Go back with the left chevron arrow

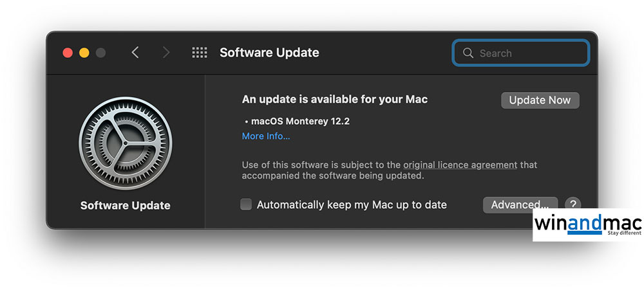(135, 53)
